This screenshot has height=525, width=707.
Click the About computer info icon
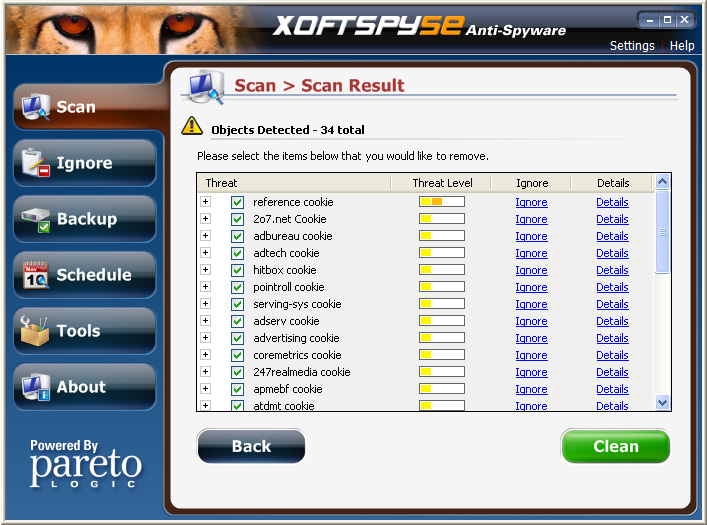[36, 387]
